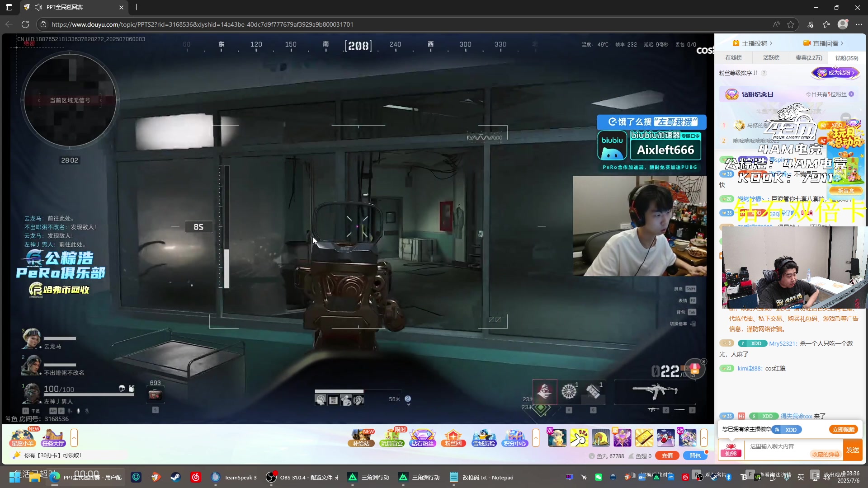Minimize the 玩具总动员 promo widget
This screenshot has height=488, width=868.
(x=846, y=117)
